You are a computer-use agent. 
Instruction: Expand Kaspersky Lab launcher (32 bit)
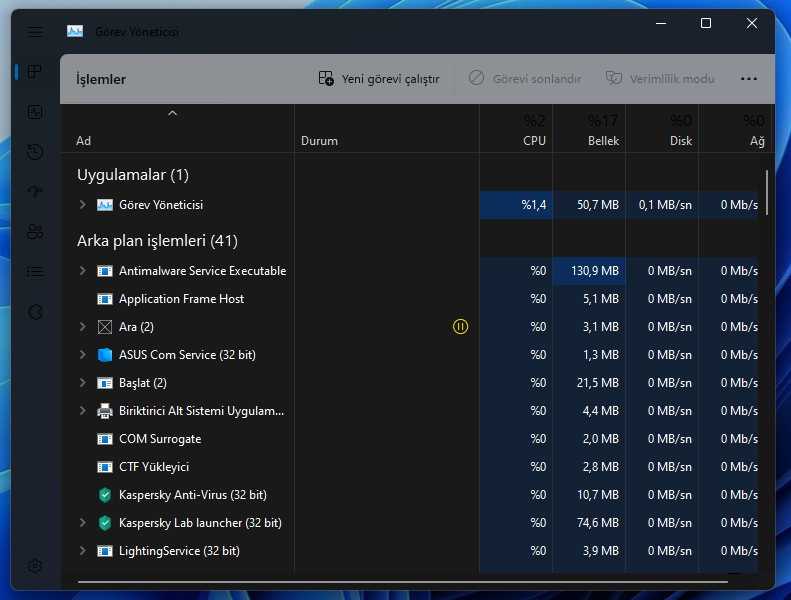(82, 523)
